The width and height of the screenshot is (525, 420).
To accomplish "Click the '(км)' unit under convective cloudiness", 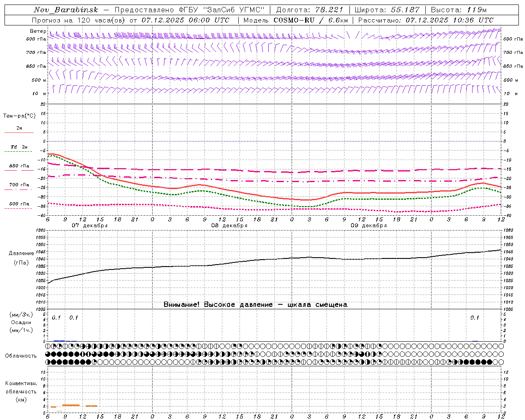I will 21,399.
